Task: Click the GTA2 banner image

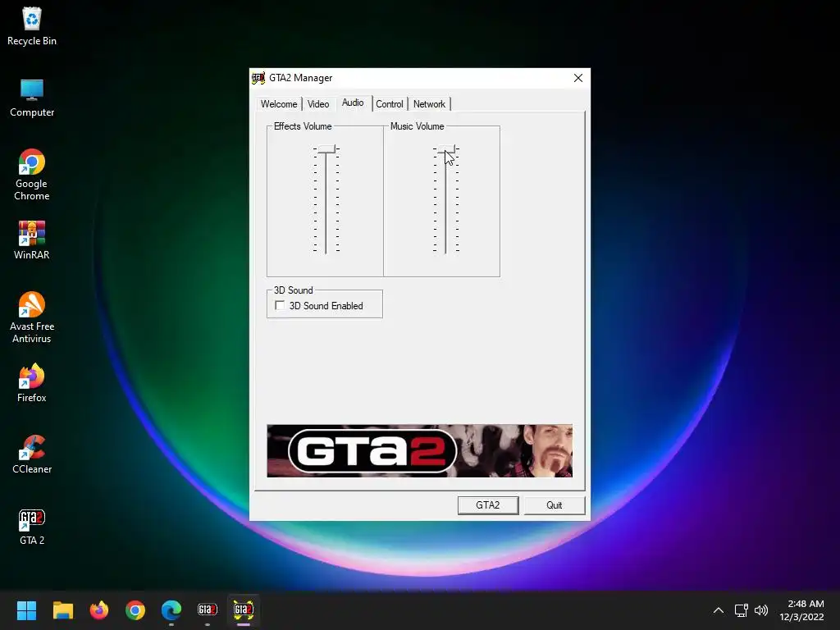Action: [419, 450]
